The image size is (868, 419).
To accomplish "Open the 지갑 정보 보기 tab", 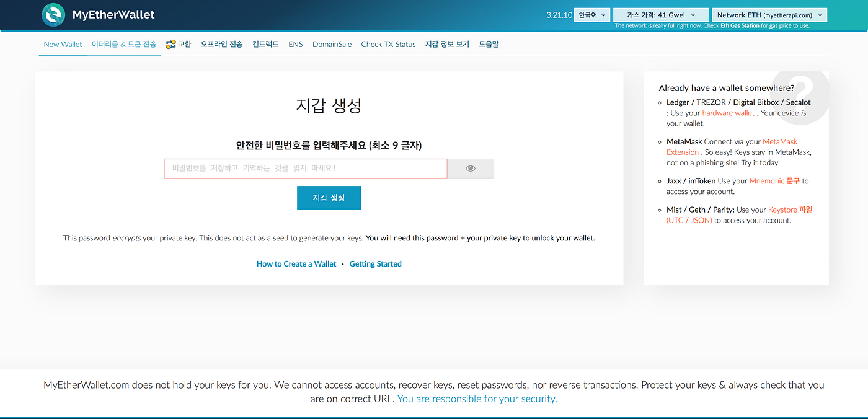I will tap(447, 45).
